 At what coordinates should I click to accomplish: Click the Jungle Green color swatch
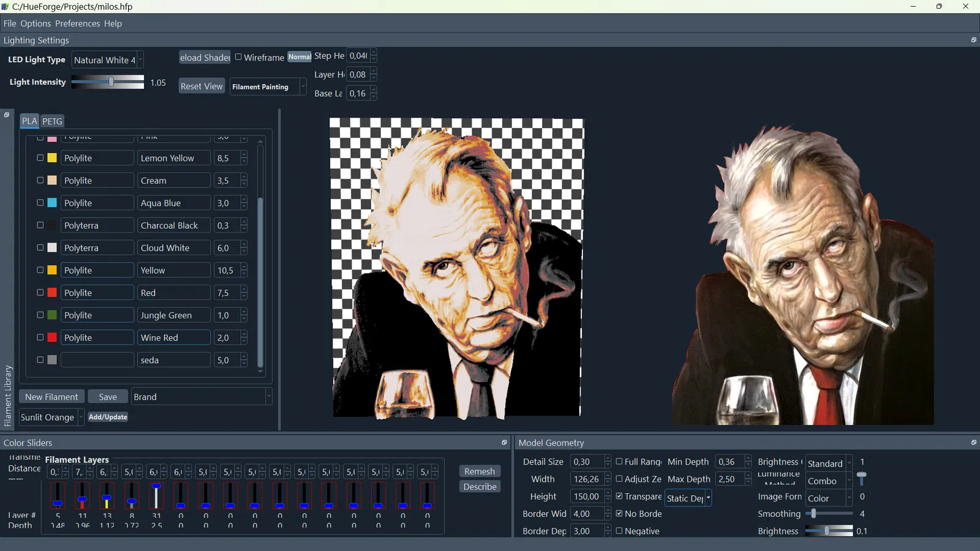(52, 315)
